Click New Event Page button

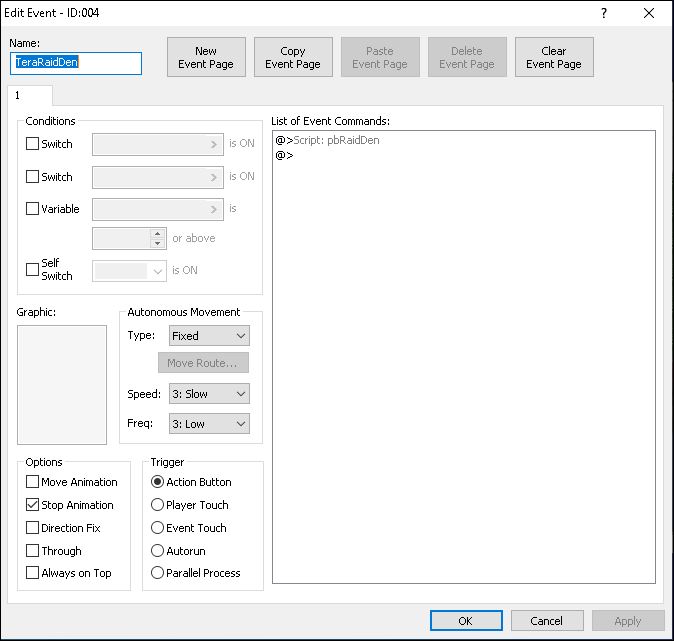click(x=206, y=58)
